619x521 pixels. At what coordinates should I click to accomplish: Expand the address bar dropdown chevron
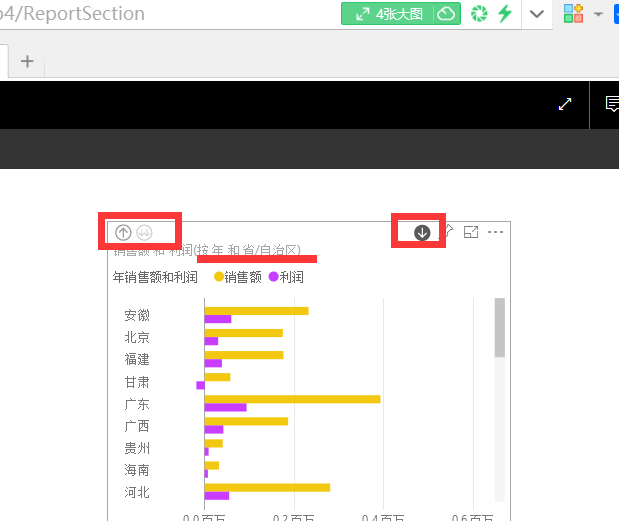tap(537, 14)
